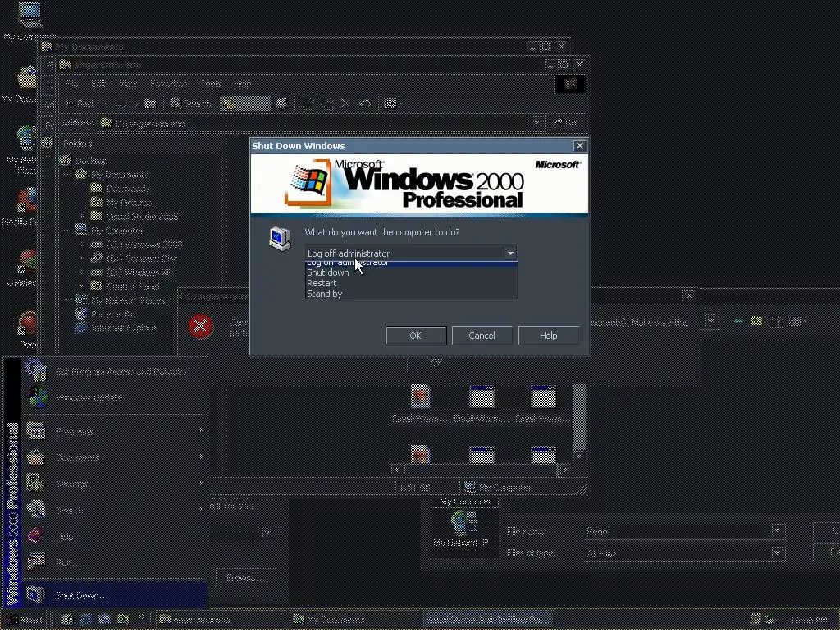The height and width of the screenshot is (630, 840).
Task: Click the red error icon in error dialog
Action: [x=200, y=326]
